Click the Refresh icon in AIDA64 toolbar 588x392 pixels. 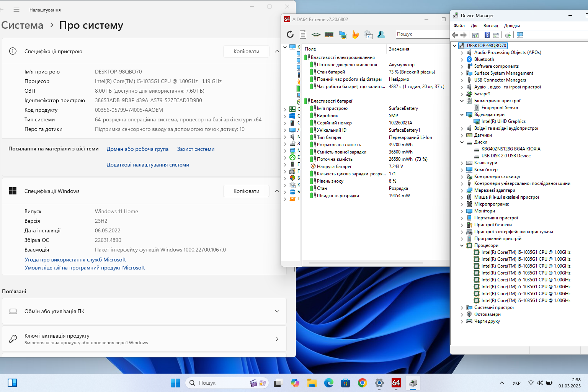click(290, 34)
